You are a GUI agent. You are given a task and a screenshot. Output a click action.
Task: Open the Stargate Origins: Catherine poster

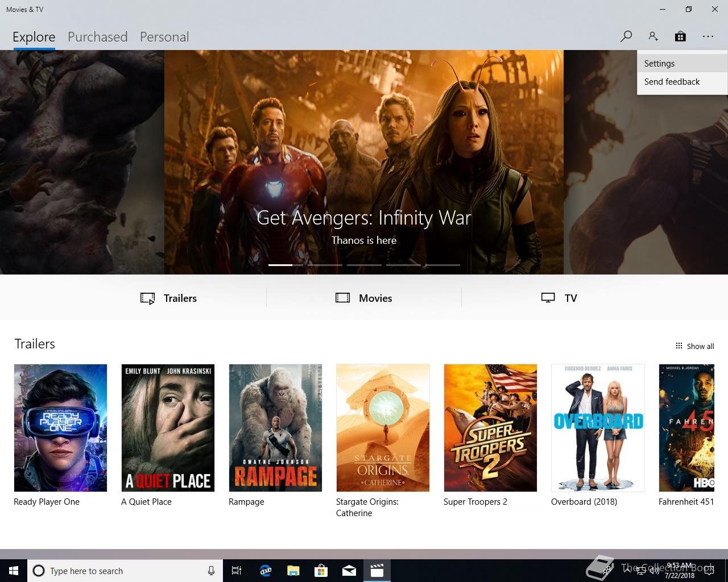383,428
